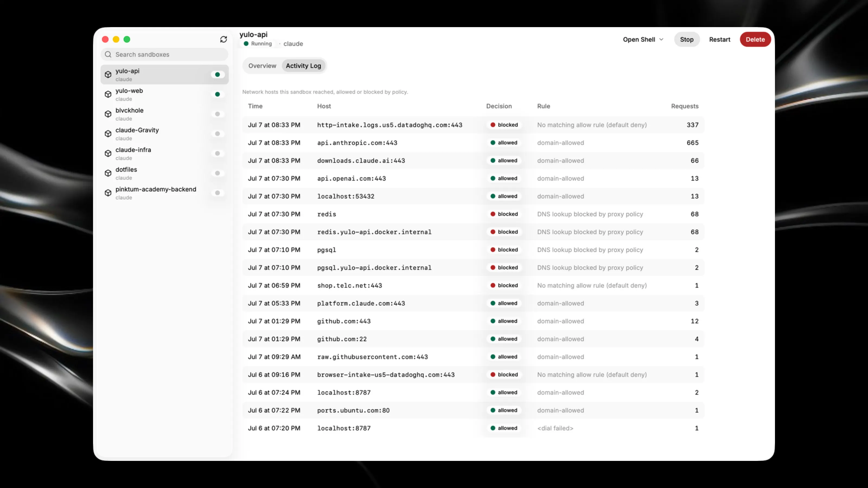Viewport: 868px width, 488px height.
Task: Click the Open Shell button label
Action: [639, 39]
